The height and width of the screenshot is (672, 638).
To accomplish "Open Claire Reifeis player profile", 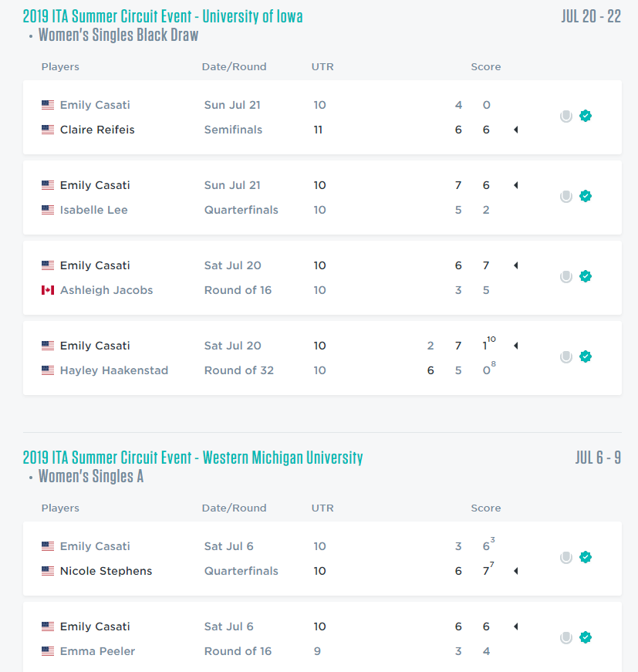I will pos(97,130).
